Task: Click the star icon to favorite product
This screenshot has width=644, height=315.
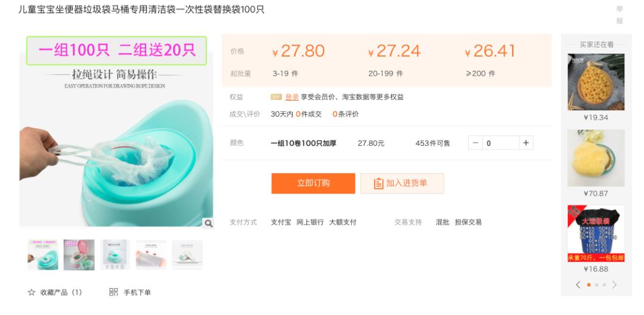Action: (x=32, y=292)
